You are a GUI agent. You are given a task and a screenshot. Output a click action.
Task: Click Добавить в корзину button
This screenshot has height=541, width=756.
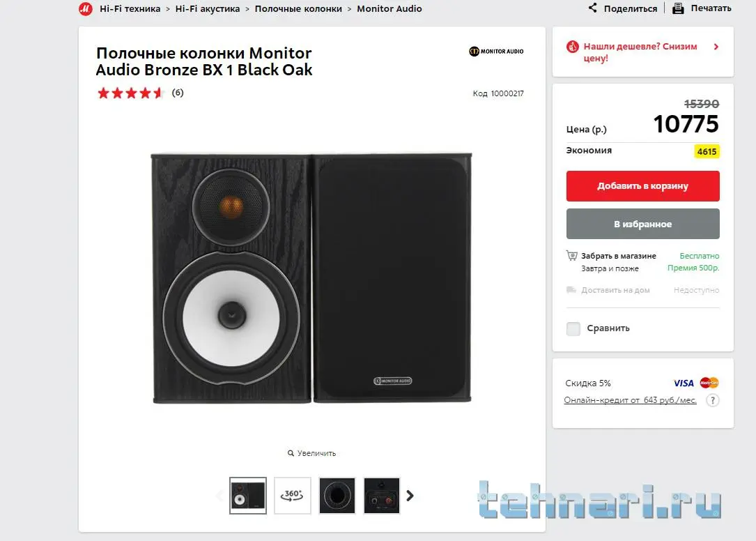click(x=642, y=186)
